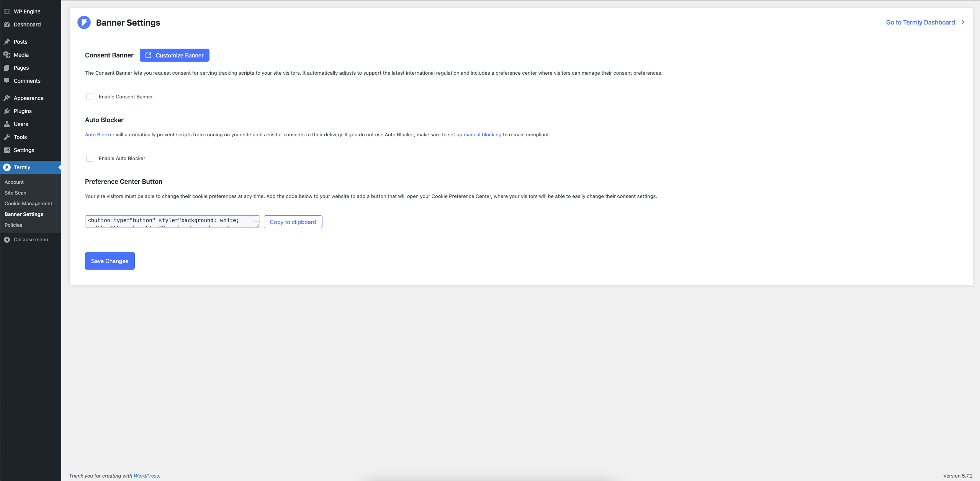Enable the Auto Blocker checkbox

pyautogui.click(x=89, y=157)
